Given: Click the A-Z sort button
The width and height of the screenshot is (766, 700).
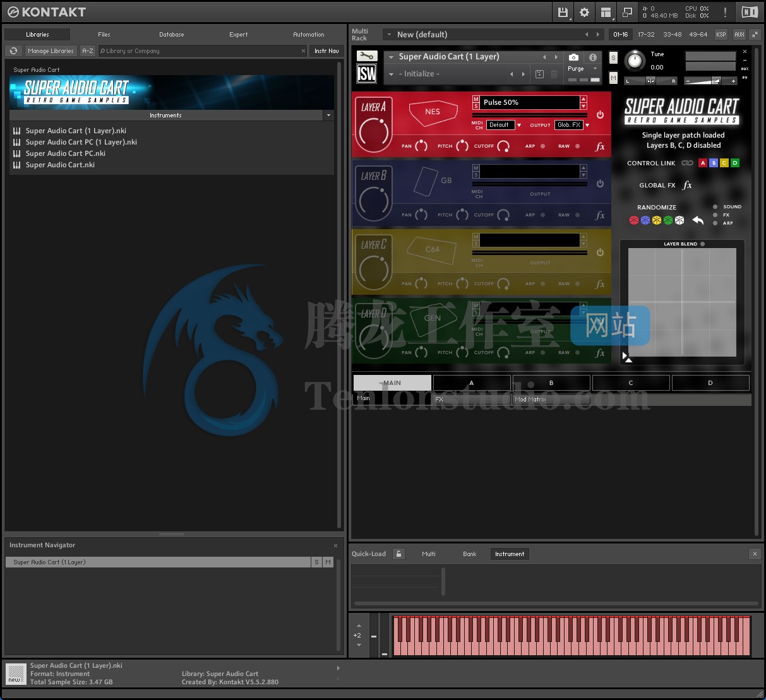Looking at the screenshot, I should 88,51.
